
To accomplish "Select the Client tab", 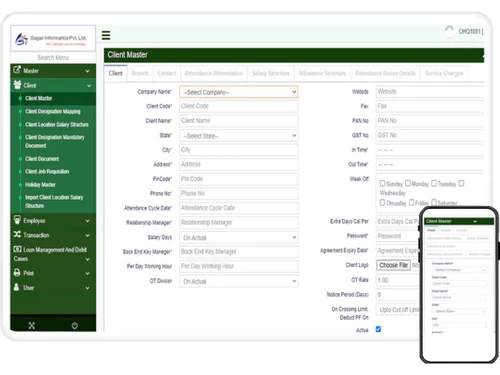I will click(x=115, y=73).
